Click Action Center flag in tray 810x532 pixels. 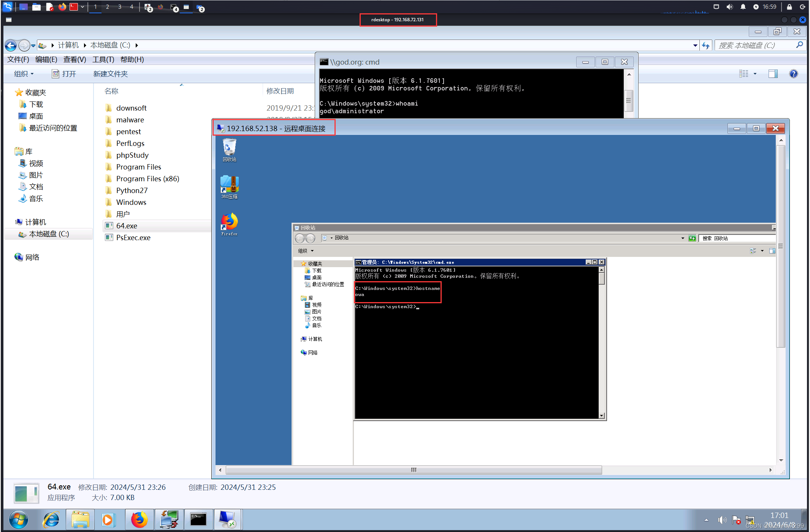click(x=736, y=520)
